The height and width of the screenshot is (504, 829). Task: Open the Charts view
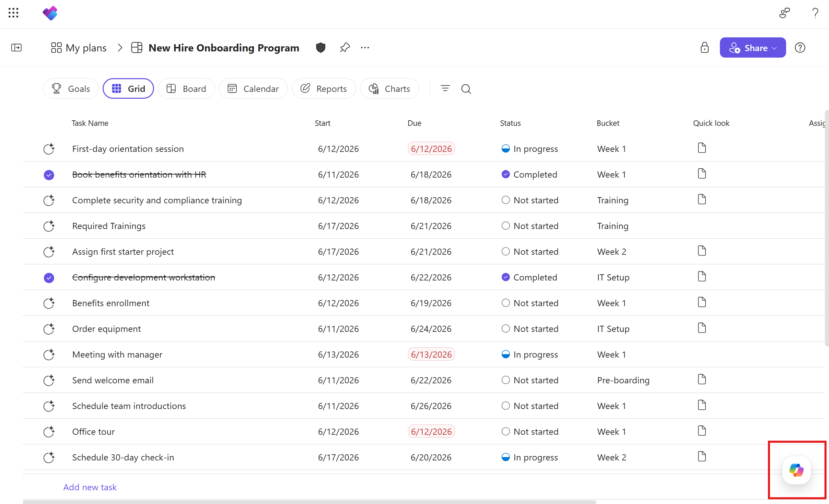click(x=389, y=88)
